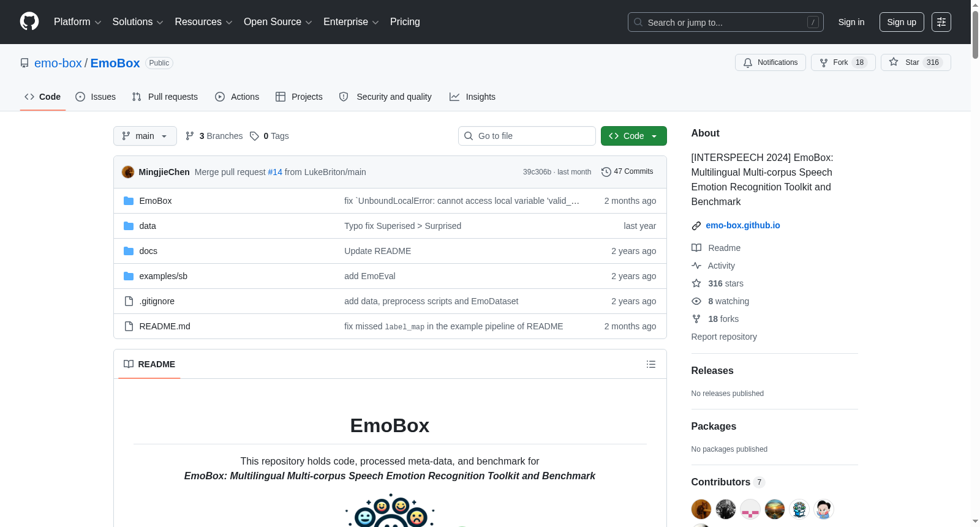Click the MingjieChen author avatar
Viewport: 980px width, 527px height.
(x=128, y=172)
